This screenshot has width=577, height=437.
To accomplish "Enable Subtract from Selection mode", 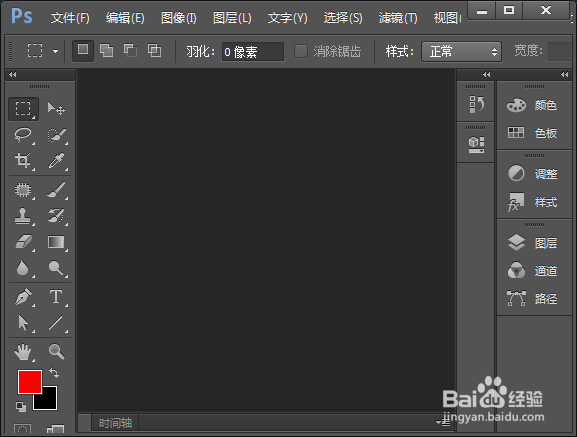I will click(130, 50).
